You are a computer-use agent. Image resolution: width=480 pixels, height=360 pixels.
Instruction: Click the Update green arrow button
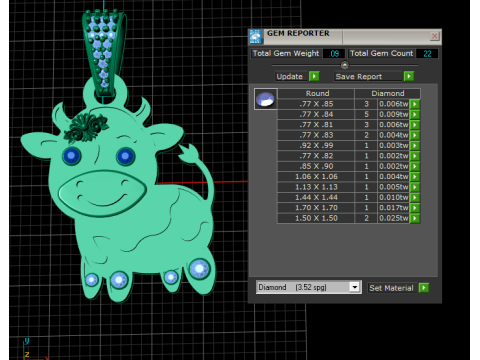pyautogui.click(x=314, y=76)
